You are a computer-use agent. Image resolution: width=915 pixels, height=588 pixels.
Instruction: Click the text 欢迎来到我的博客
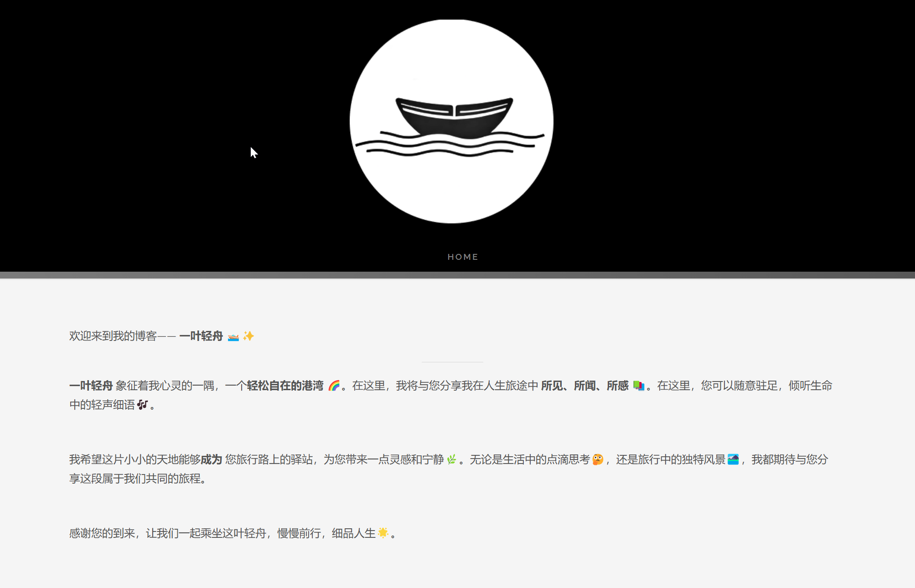tap(113, 336)
